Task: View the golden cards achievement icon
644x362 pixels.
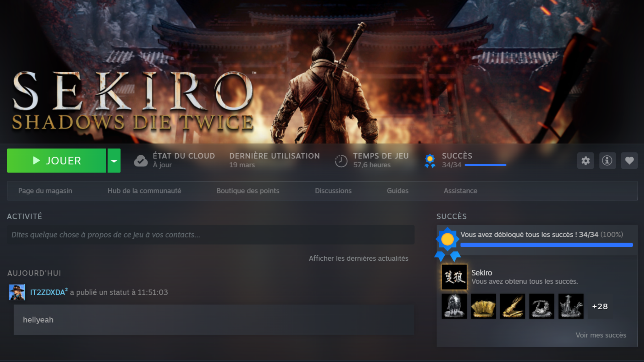Action: tap(483, 306)
